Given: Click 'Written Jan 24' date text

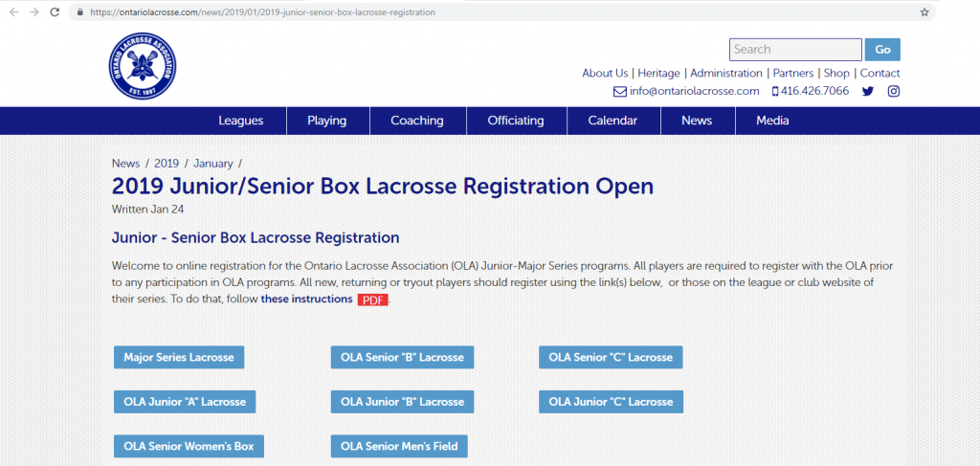Looking at the screenshot, I should pos(148,210).
